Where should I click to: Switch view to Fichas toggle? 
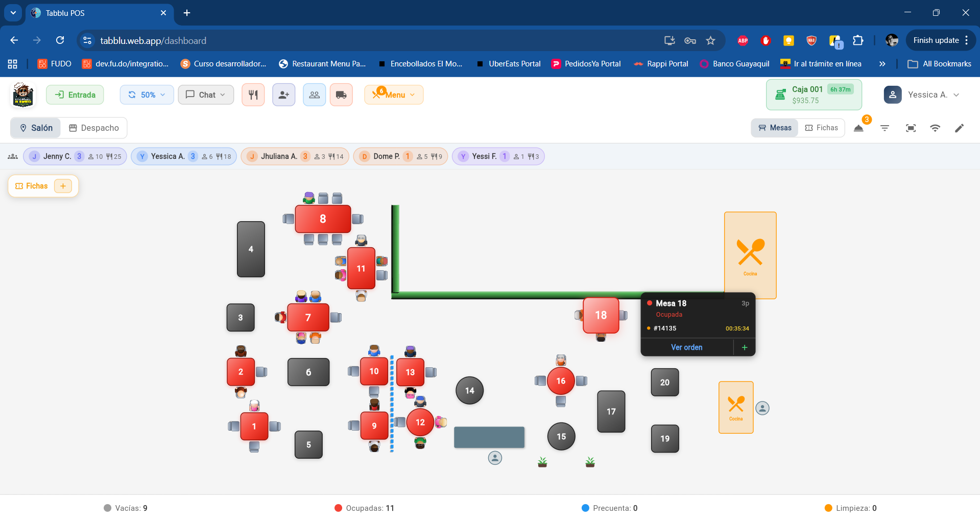click(x=821, y=128)
